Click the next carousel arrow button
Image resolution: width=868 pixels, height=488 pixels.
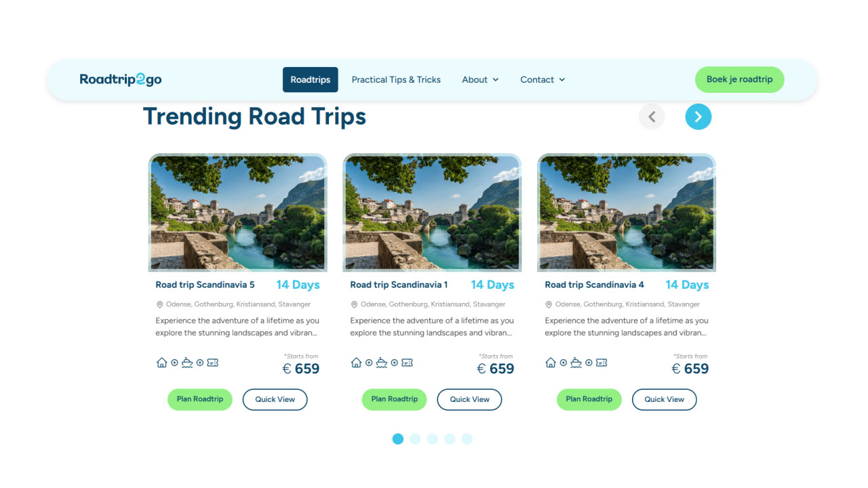(698, 117)
